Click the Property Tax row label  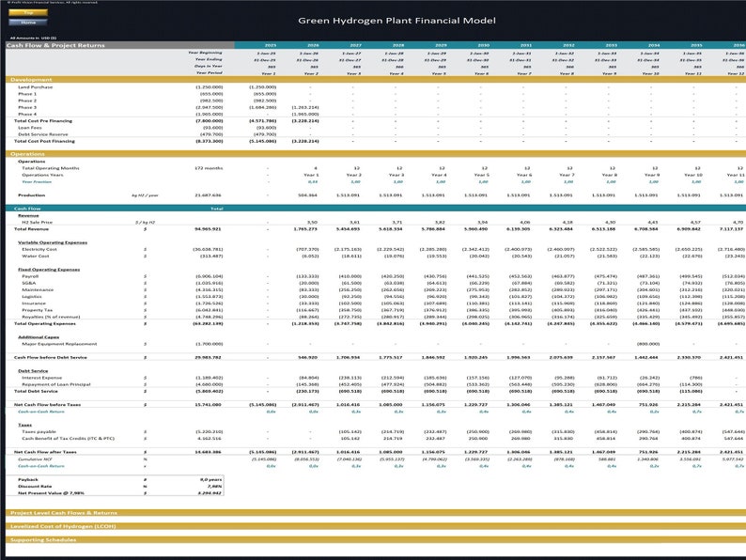click(x=37, y=310)
